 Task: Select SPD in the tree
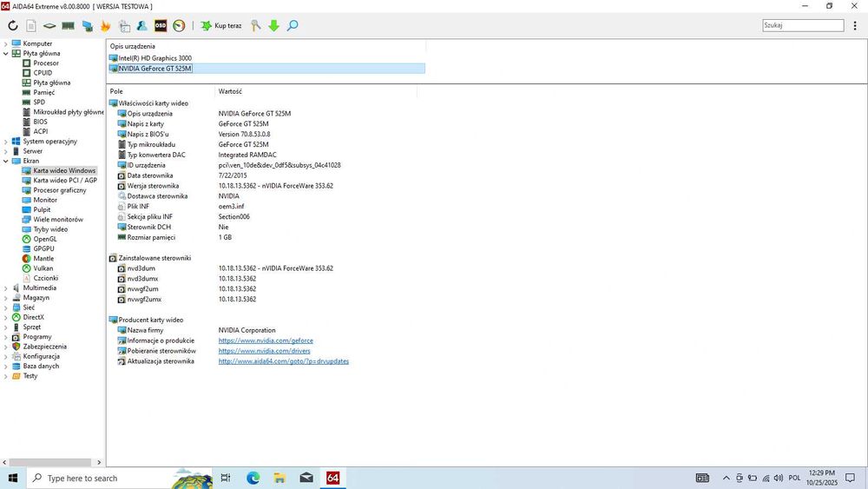39,102
